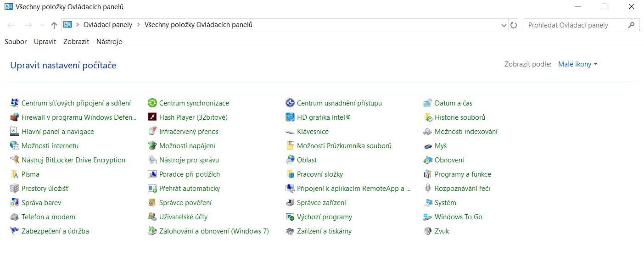The image size is (644, 267).
Task: Go up one level with Up arrow
Action: click(x=54, y=25)
